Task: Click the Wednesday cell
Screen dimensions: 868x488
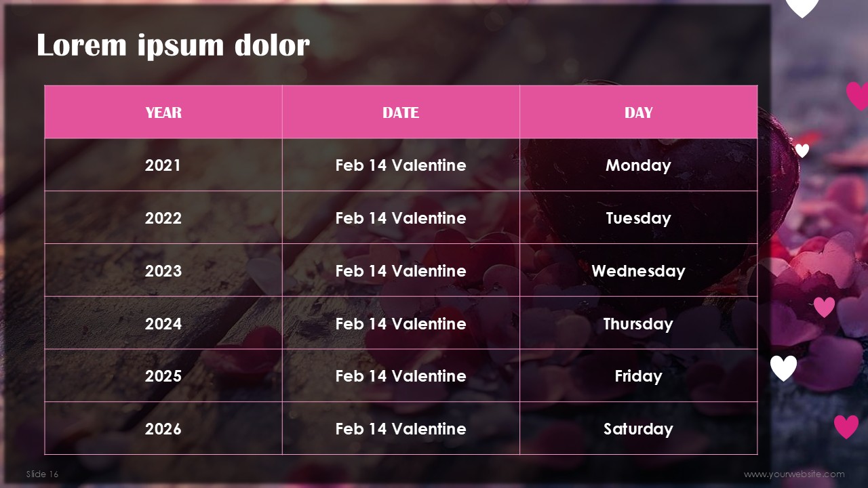Action: pos(638,270)
